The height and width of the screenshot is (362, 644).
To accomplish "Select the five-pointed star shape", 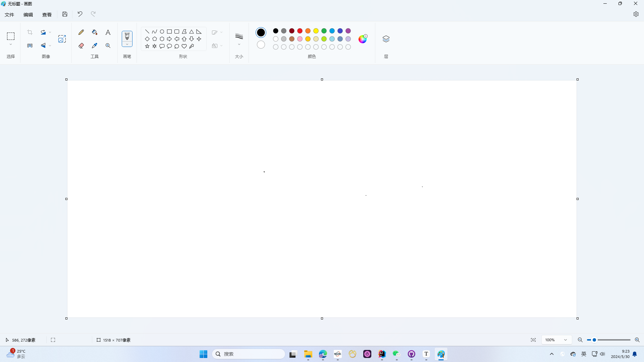I will (147, 46).
